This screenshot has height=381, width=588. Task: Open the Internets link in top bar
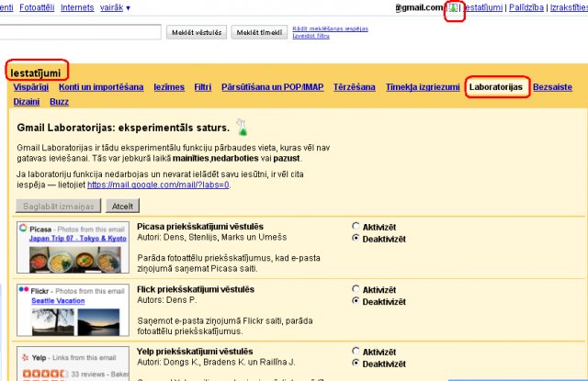77,7
